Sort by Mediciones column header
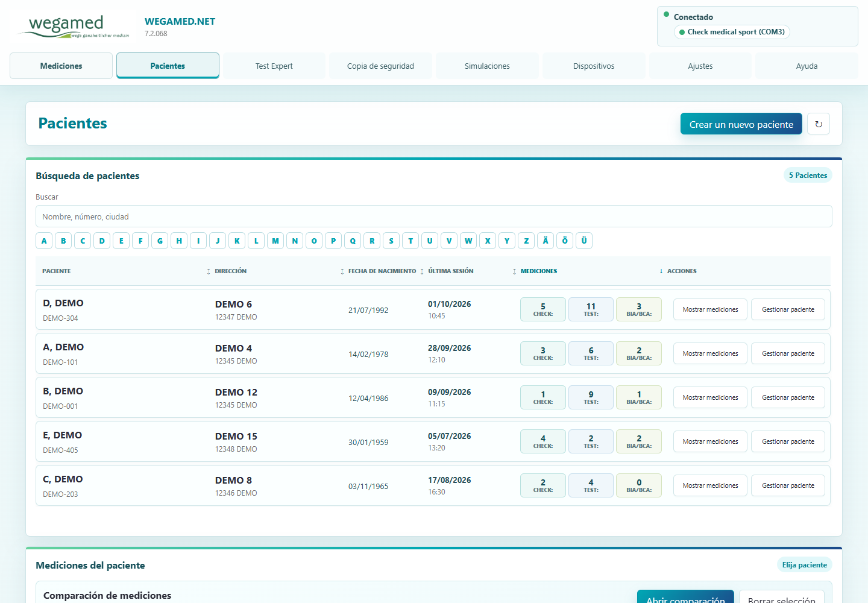This screenshot has height=603, width=868. tap(539, 271)
